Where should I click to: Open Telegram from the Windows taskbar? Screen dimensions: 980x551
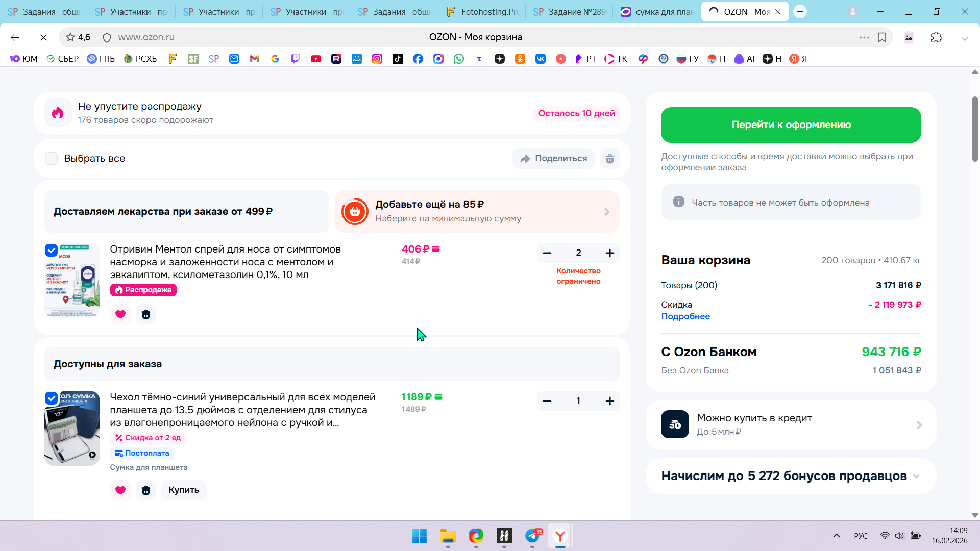tap(532, 536)
